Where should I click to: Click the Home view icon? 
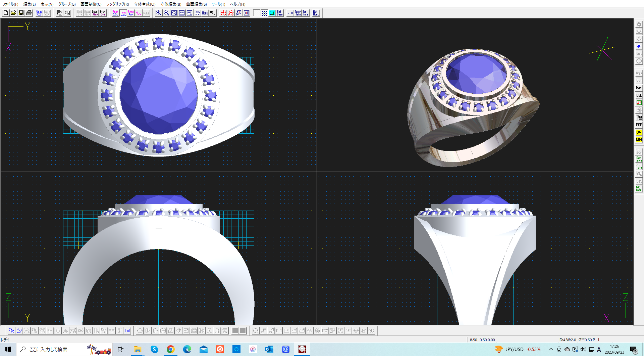coord(205,13)
